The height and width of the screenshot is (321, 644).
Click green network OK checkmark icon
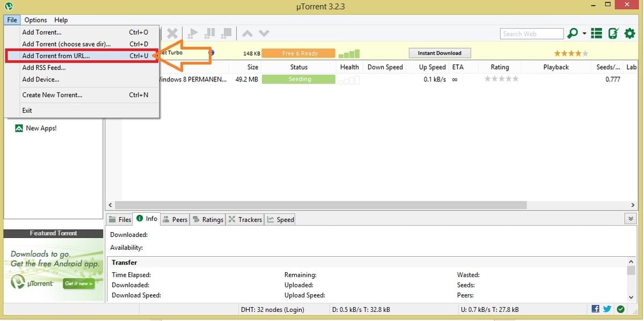(x=620, y=309)
